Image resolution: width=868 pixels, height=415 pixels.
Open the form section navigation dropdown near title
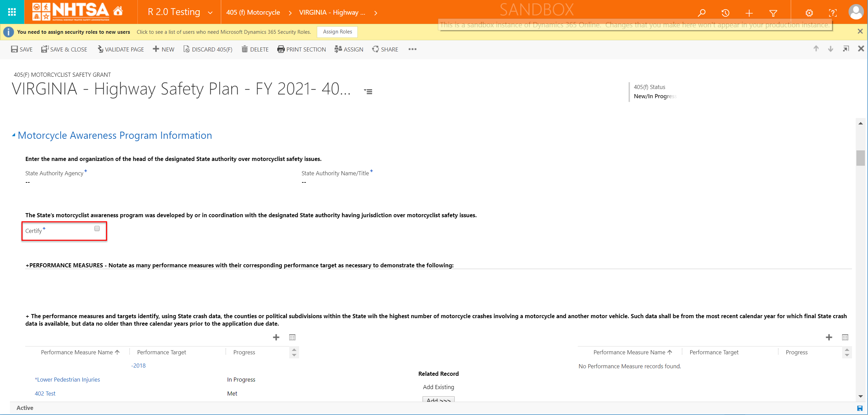(368, 91)
